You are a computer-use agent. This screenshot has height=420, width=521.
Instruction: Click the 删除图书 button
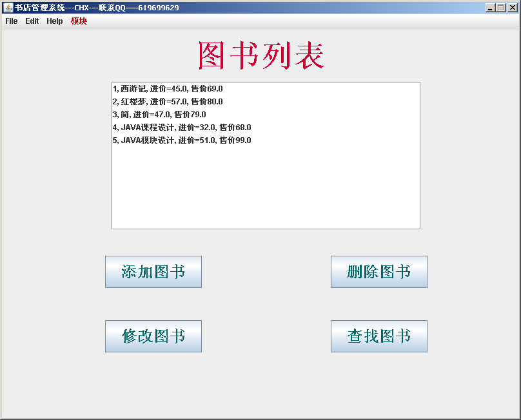pyautogui.click(x=379, y=272)
